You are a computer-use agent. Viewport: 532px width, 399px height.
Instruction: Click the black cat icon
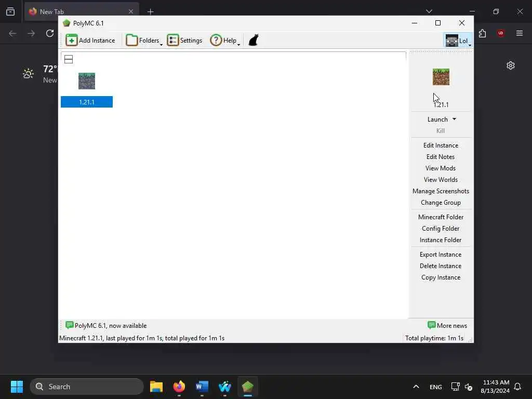(254, 40)
